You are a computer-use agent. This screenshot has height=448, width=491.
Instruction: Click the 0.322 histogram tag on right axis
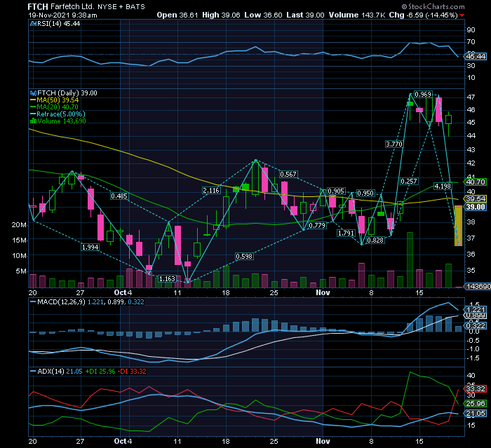(x=476, y=326)
